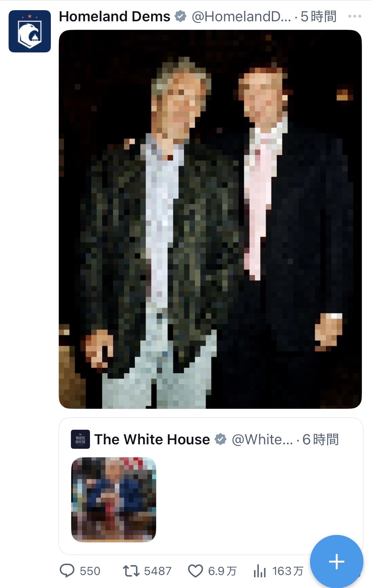Tap the retweet icon showing 5487
Screen dimensions: 372x588
131,571
